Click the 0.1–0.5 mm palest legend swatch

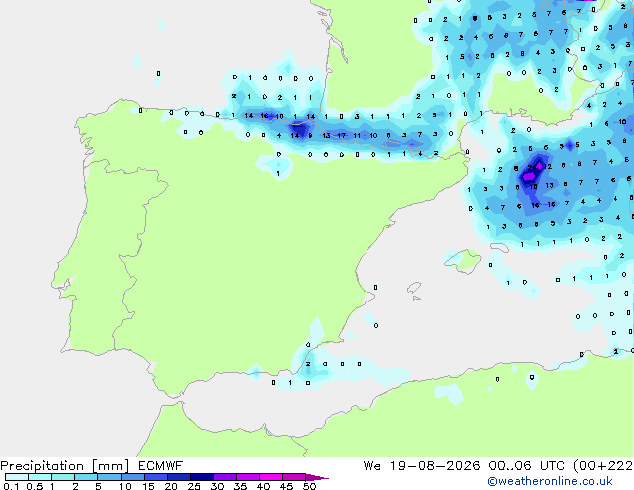17,477
